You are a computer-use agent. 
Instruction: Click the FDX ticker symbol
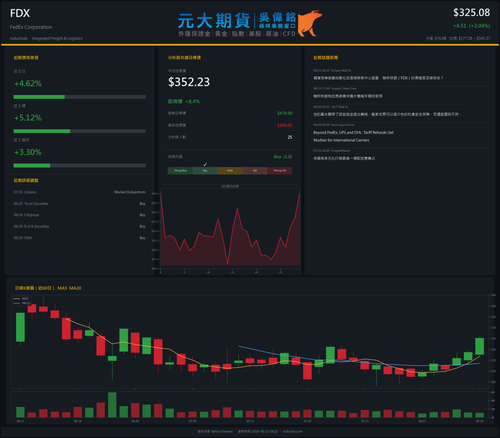coord(20,13)
